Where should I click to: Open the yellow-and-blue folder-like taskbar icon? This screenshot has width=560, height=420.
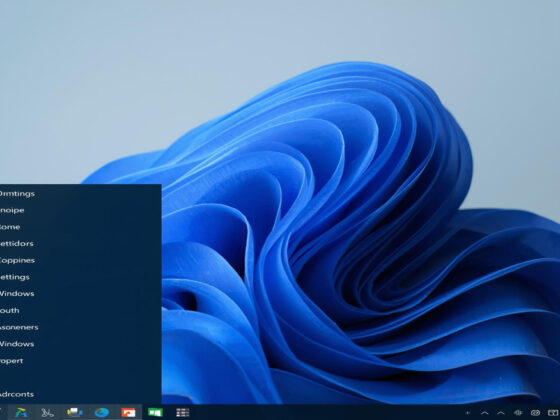[74, 412]
